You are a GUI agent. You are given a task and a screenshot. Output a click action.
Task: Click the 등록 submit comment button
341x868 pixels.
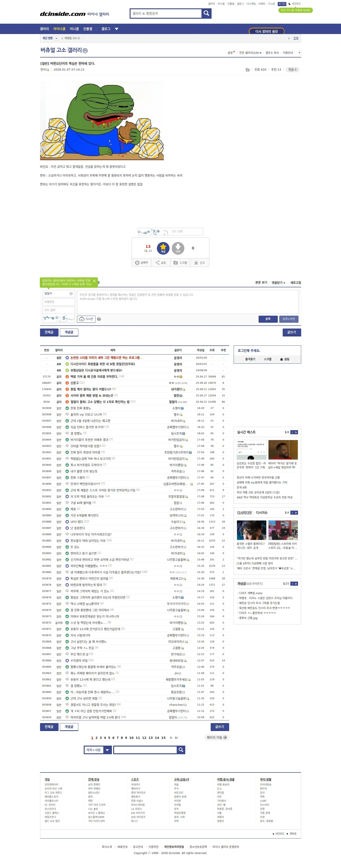click(268, 319)
